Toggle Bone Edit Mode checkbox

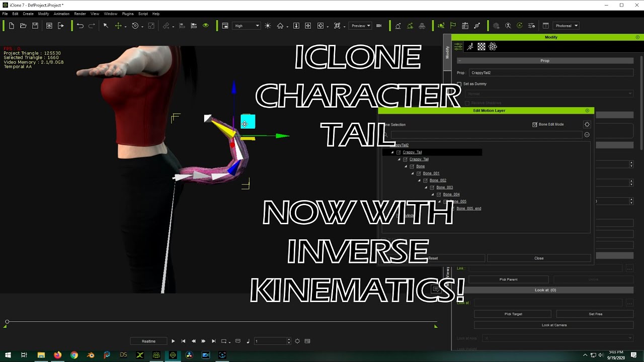click(535, 124)
